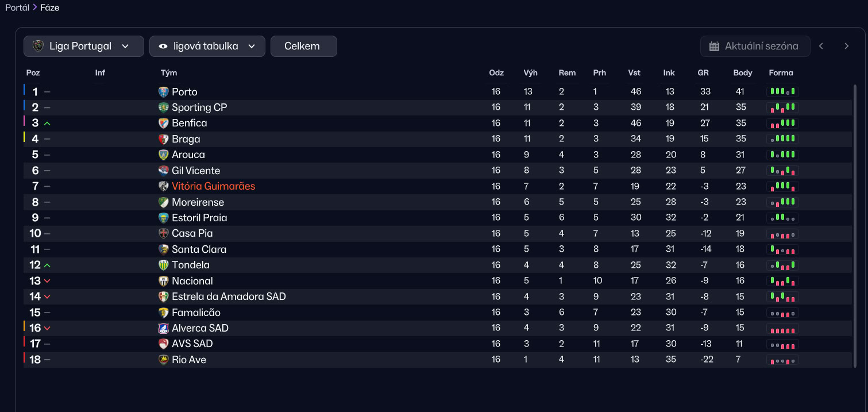Click the Famalicão club crest icon

(164, 313)
